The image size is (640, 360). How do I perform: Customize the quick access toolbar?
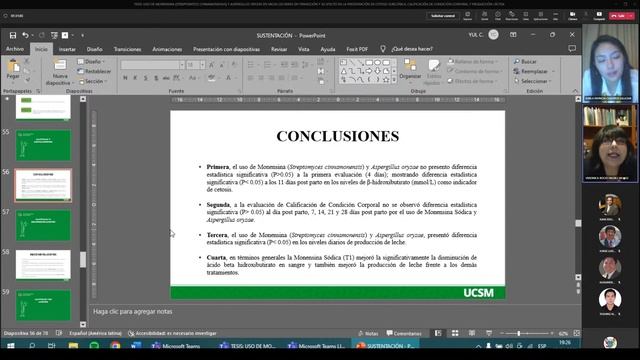click(x=82, y=36)
